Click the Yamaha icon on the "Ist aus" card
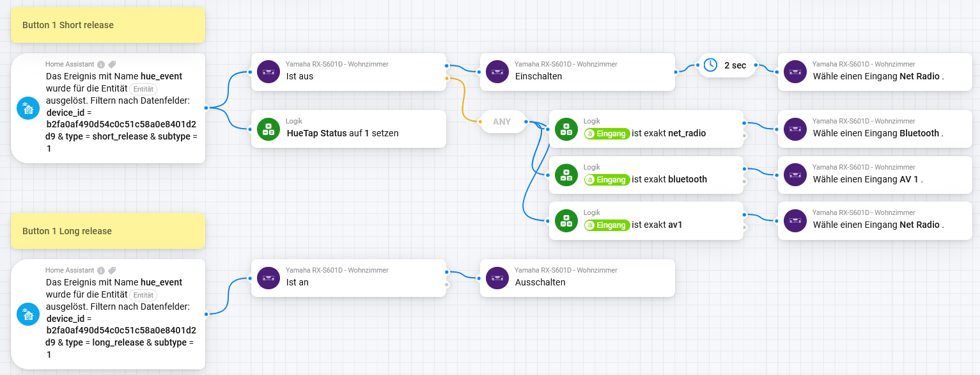 click(268, 72)
